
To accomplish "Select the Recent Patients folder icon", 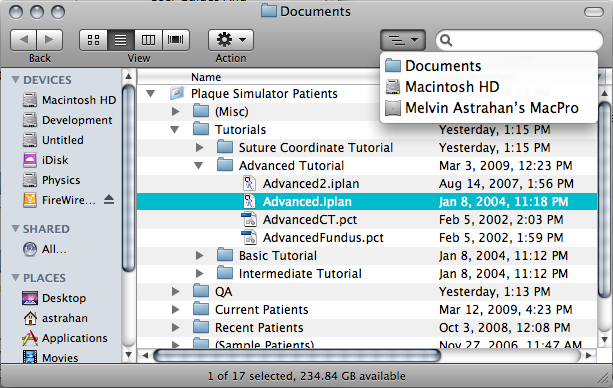I will coord(201,327).
